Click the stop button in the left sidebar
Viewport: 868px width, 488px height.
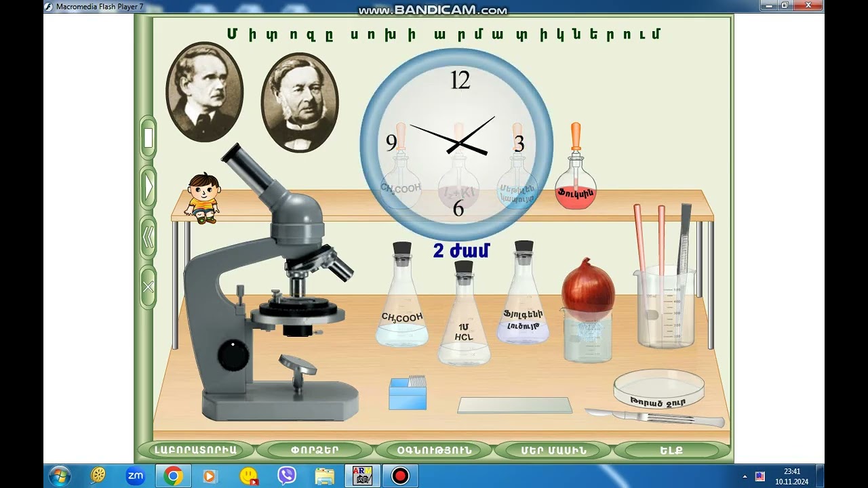pos(148,138)
